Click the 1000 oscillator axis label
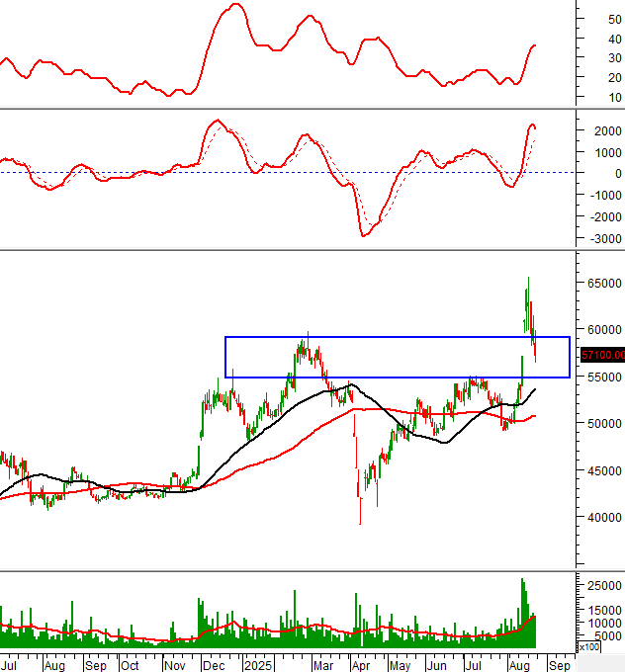This screenshot has width=625, height=672. [607, 153]
